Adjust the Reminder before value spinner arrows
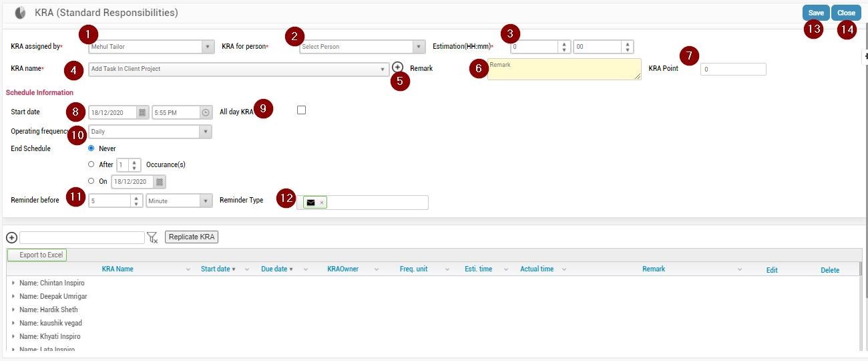868x361 pixels. tap(136, 201)
